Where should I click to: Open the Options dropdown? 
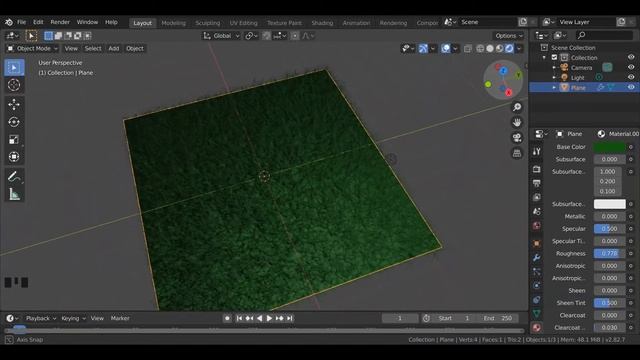coord(509,36)
